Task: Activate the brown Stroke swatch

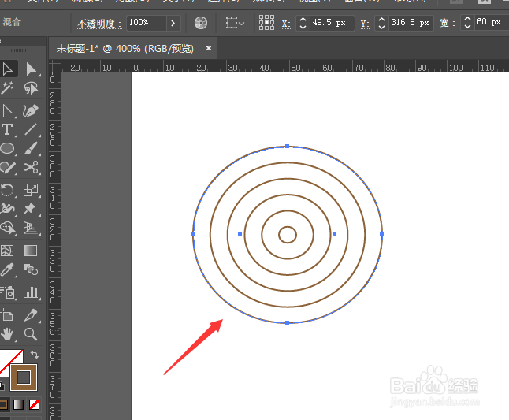Action: click(x=24, y=377)
